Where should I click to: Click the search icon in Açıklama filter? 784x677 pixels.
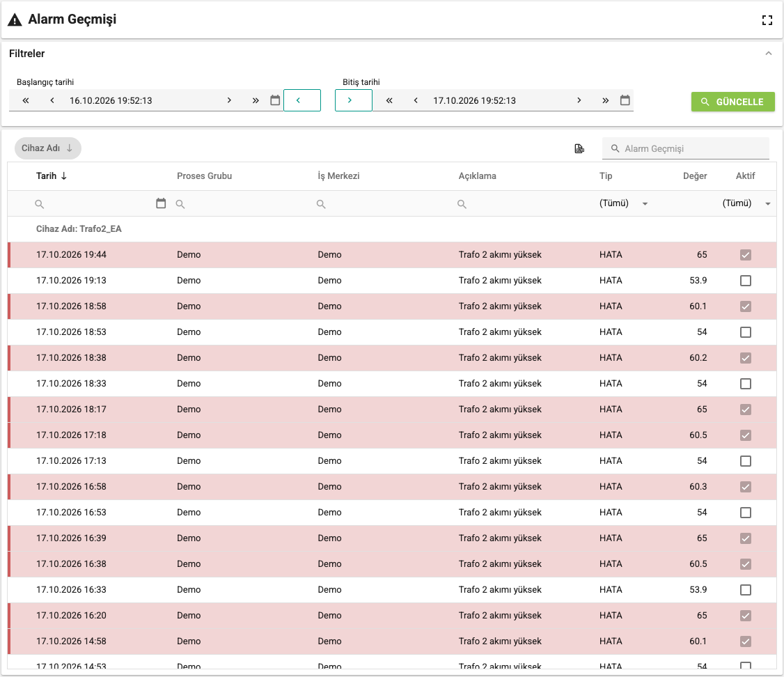[x=462, y=204]
